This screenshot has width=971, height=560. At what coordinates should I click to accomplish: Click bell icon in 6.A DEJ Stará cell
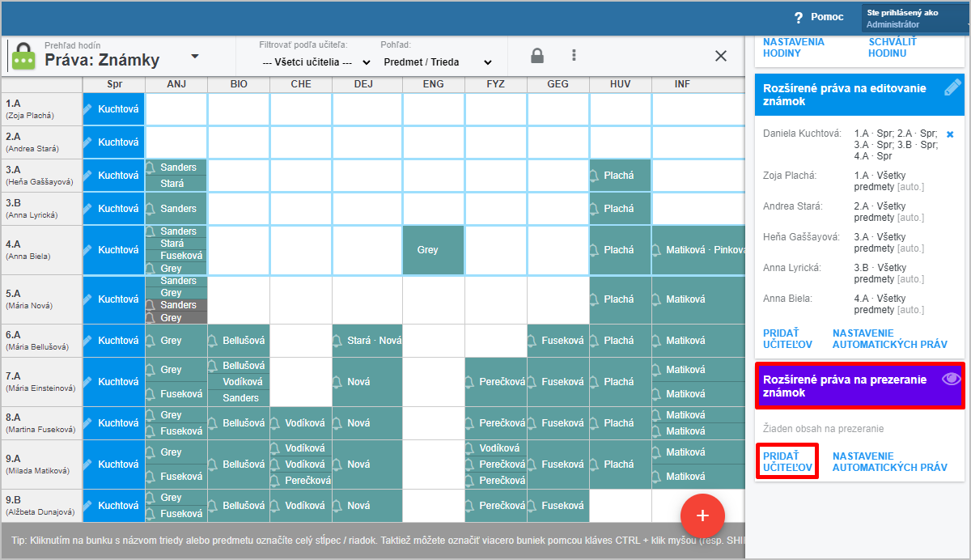337,341
